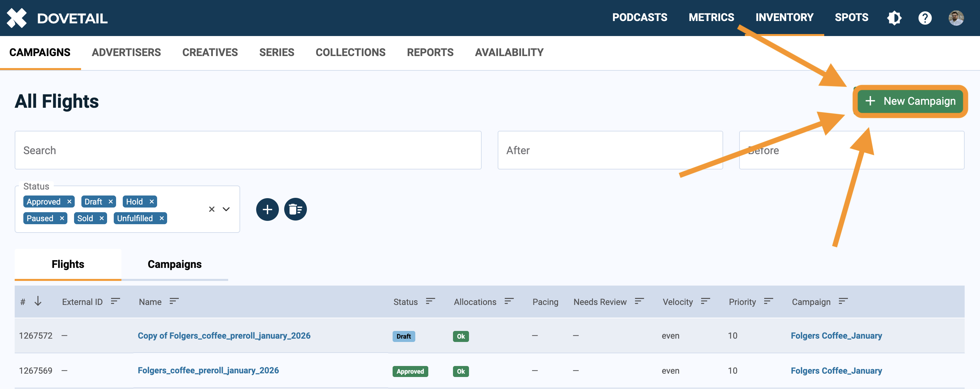Remove the Hold status chip
Viewport: 980px width, 389px height.
(x=152, y=202)
